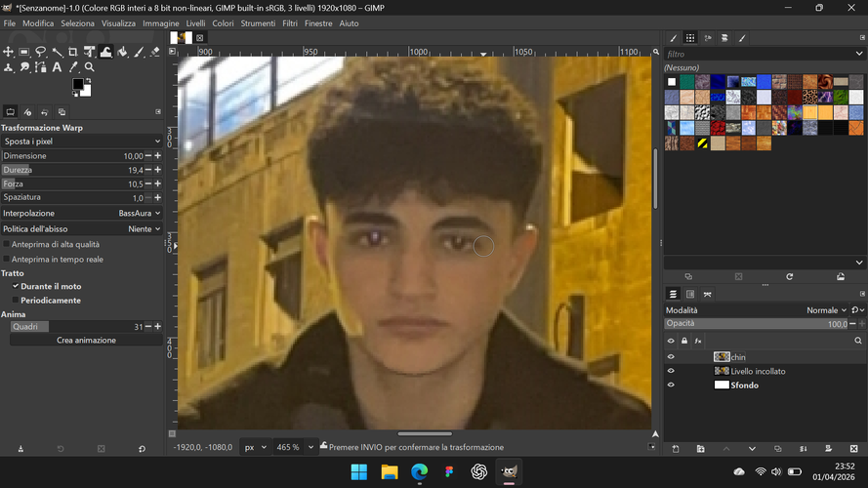Adjust the layer Opacità slider
Image resolution: width=868 pixels, height=488 pixels.
pos(756,324)
